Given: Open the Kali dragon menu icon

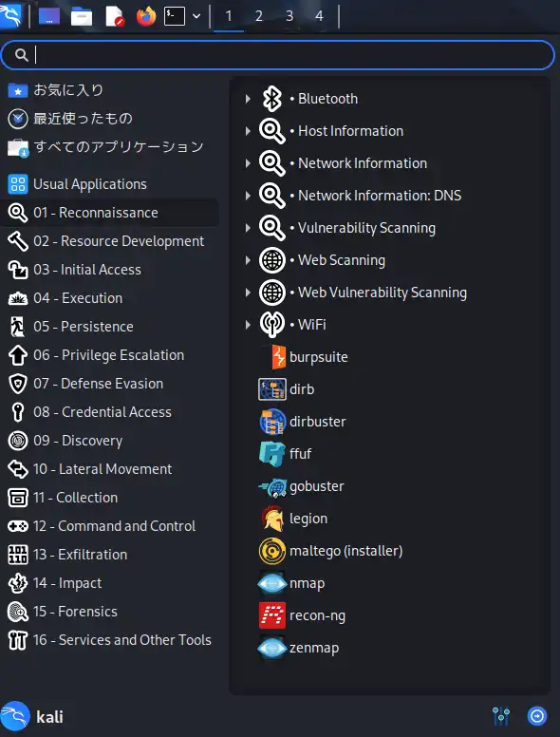Looking at the screenshot, I should (x=10, y=15).
